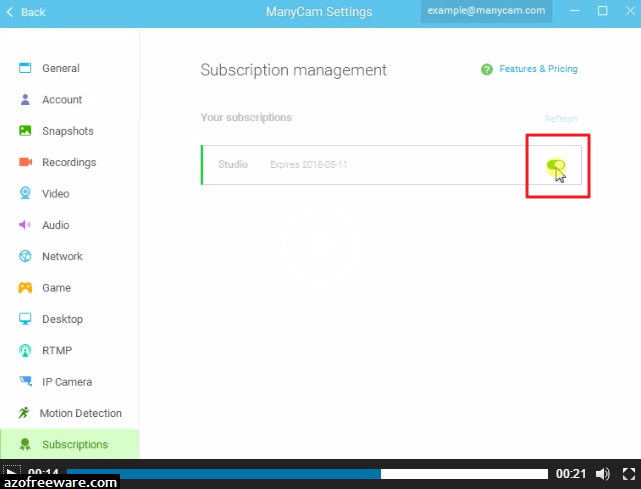Click the video play button
Image resolution: width=641 pixels, height=489 pixels.
pyautogui.click(x=11, y=473)
